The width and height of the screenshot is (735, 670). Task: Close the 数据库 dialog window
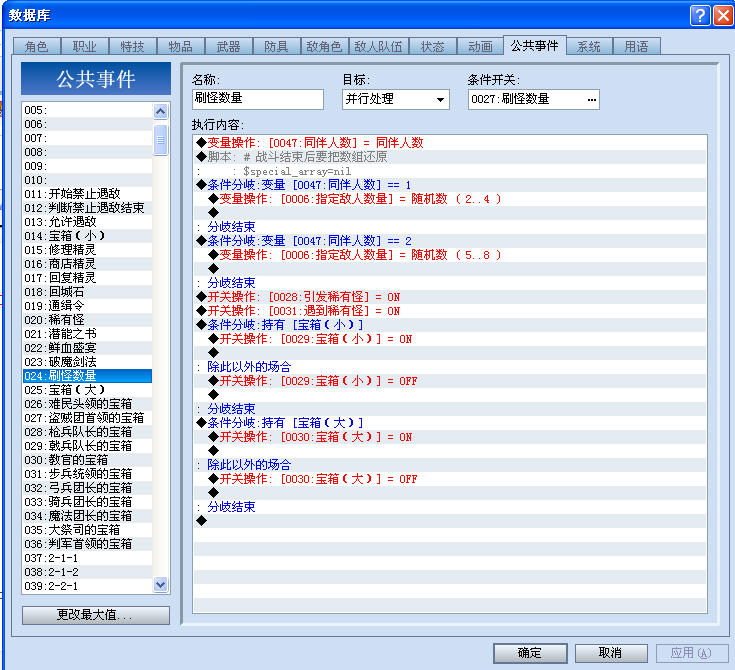tap(723, 15)
